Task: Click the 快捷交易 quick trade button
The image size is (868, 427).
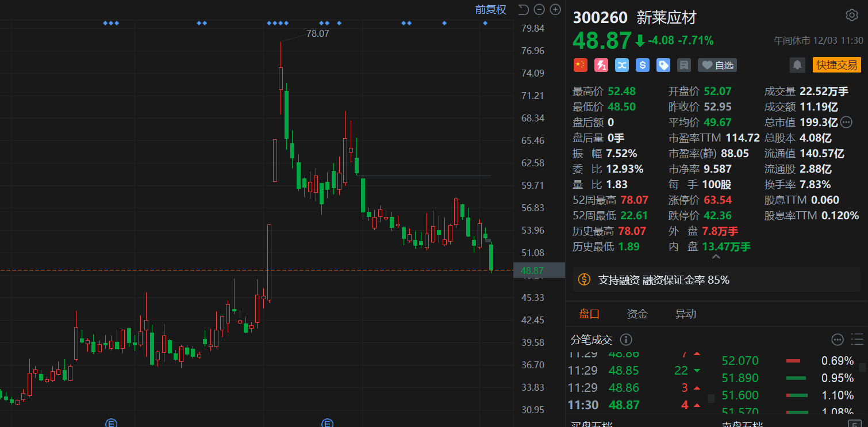Action: click(836, 65)
